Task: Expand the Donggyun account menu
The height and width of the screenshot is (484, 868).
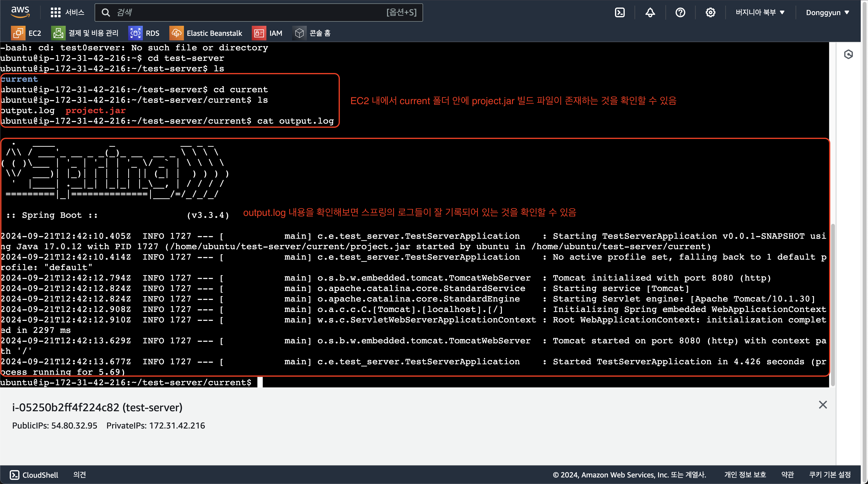Action: coord(827,12)
